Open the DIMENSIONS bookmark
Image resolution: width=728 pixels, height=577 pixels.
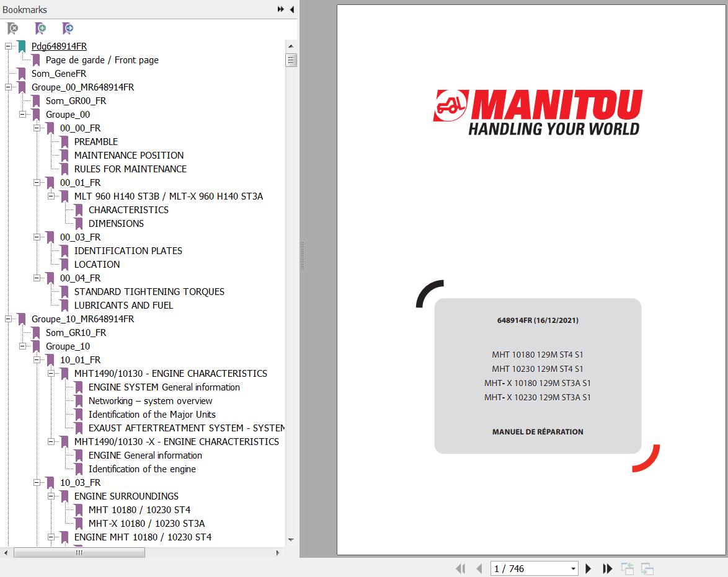(116, 224)
